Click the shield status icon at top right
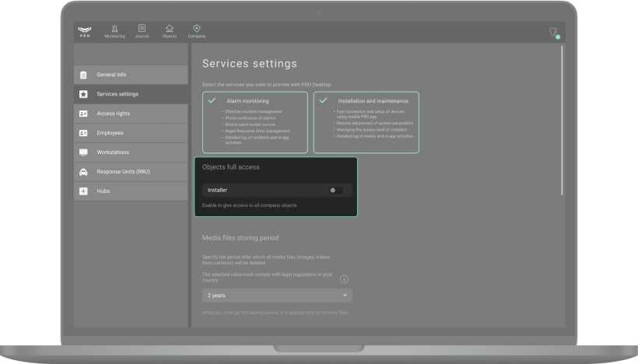This screenshot has height=364, width=638. (x=553, y=33)
